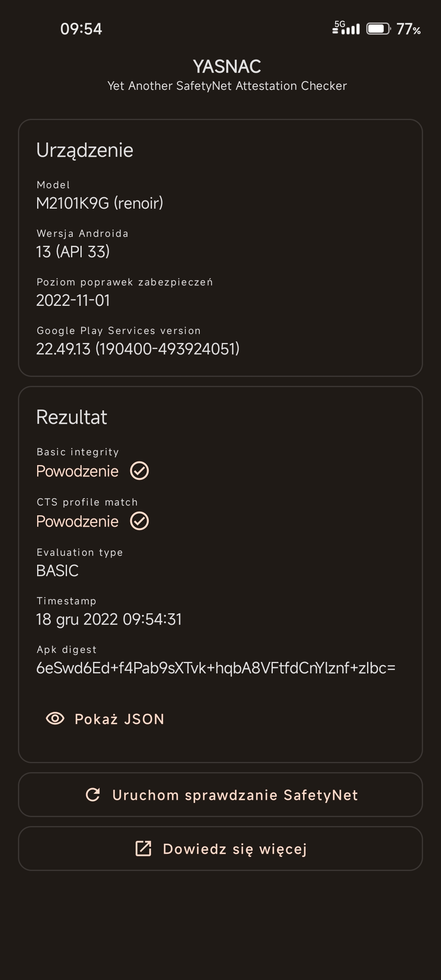The image size is (441, 980).
Task: Click the external link icon for Dowiedz się więcej
Action: [x=143, y=849]
